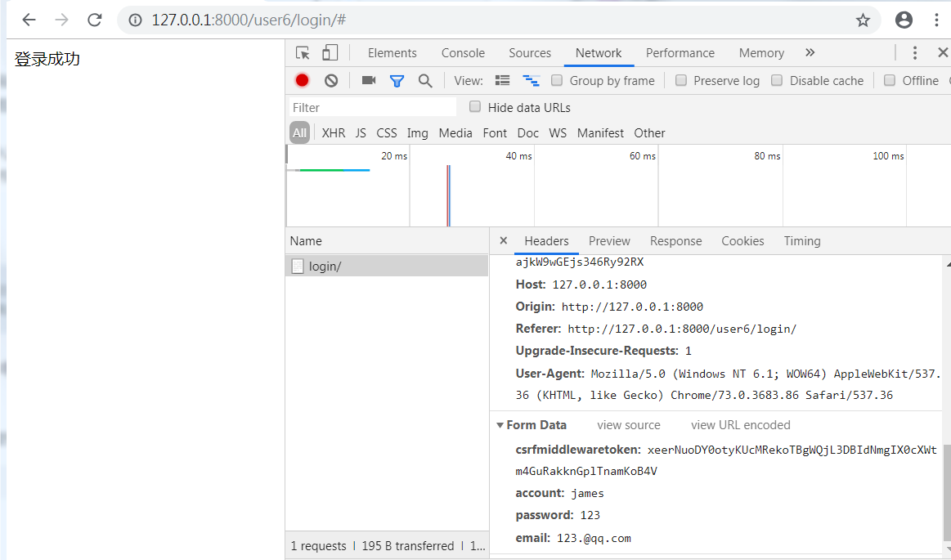
Task: Open the Console tab
Action: pyautogui.click(x=463, y=52)
